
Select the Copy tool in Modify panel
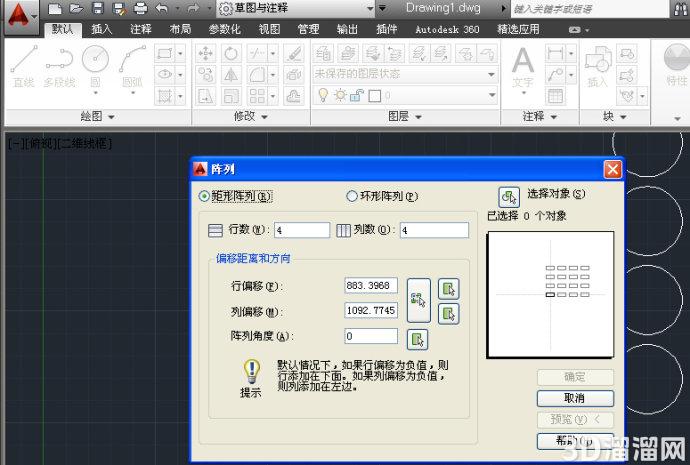tap(206, 75)
